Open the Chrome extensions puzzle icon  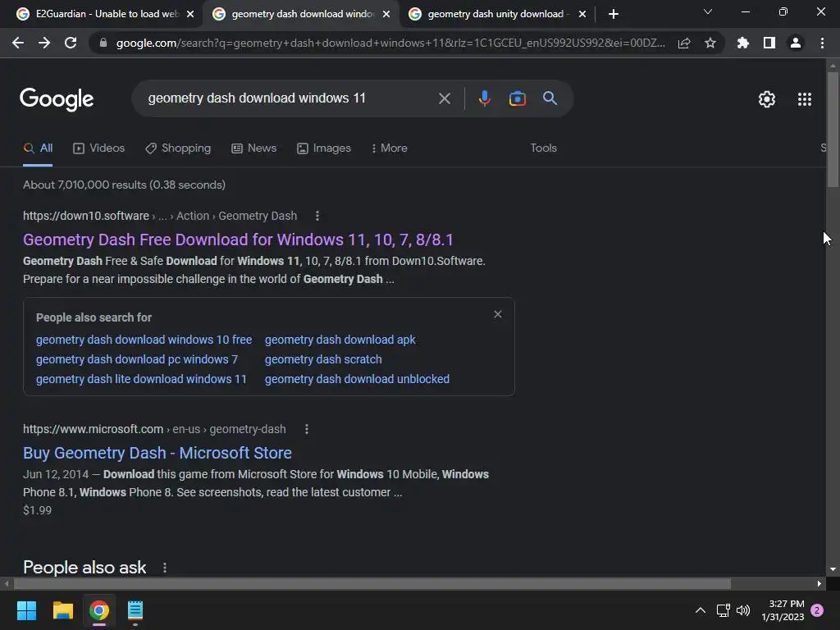(x=743, y=43)
